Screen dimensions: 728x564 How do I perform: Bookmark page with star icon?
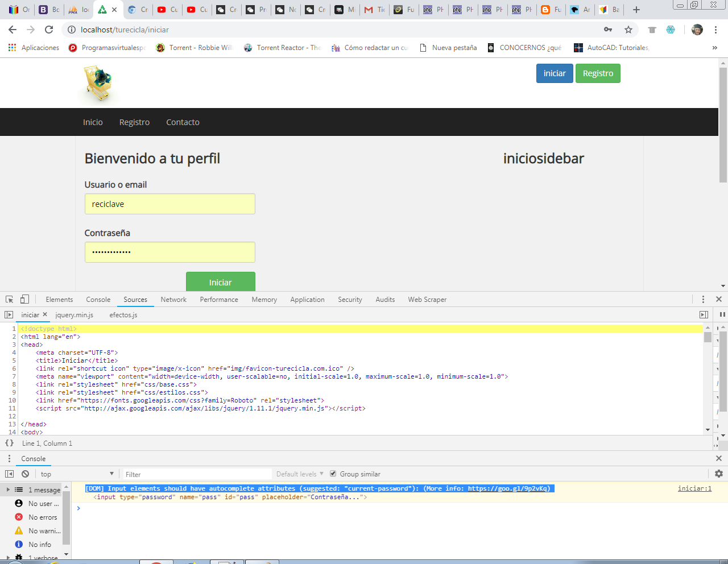coord(628,30)
